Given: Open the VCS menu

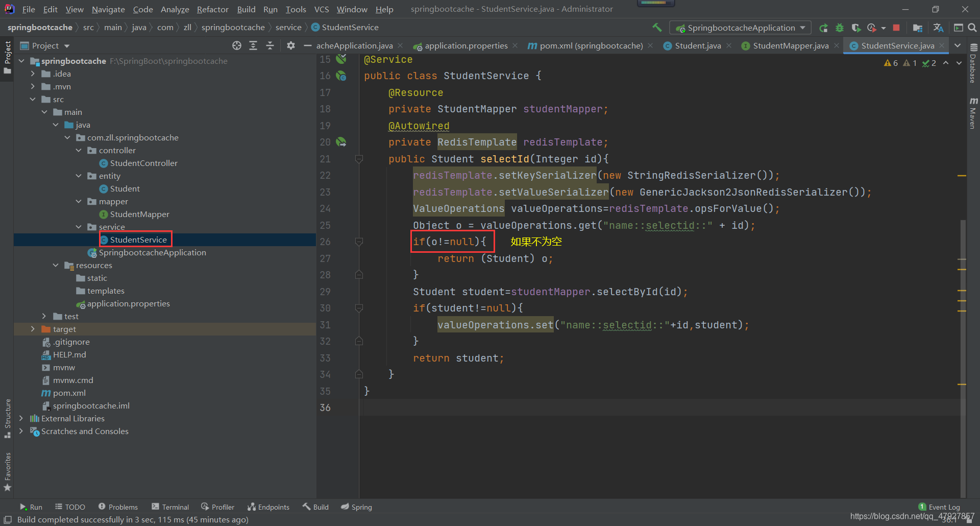Looking at the screenshot, I should tap(322, 9).
